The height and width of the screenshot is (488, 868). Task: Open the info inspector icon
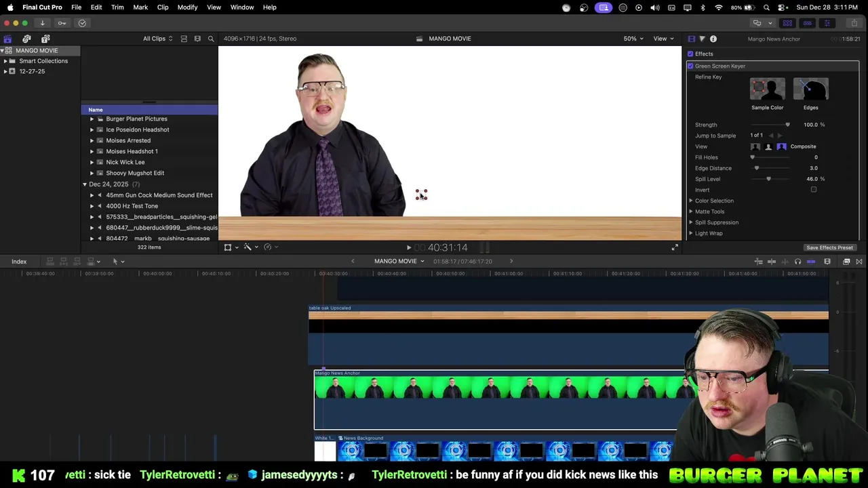[713, 39]
